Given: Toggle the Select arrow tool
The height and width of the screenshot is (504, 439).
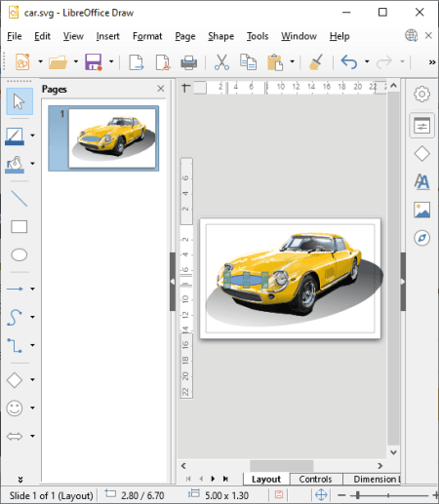Looking at the screenshot, I should click(x=20, y=101).
